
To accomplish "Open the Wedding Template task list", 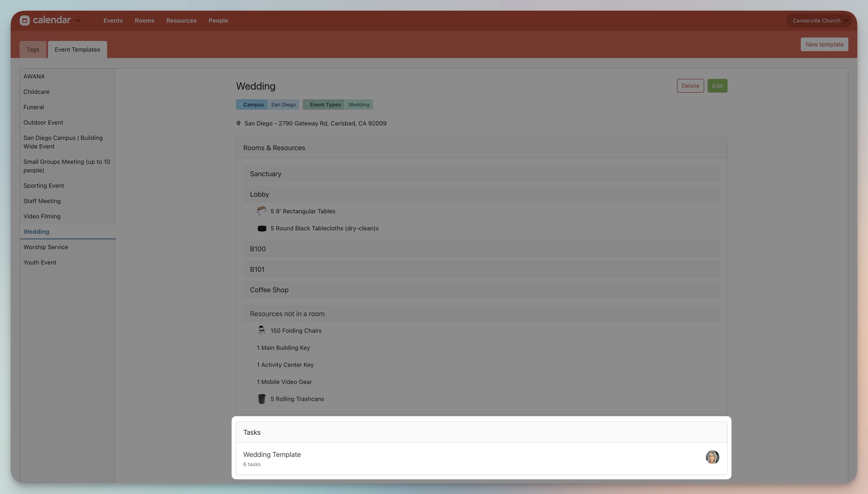I will coord(272,455).
